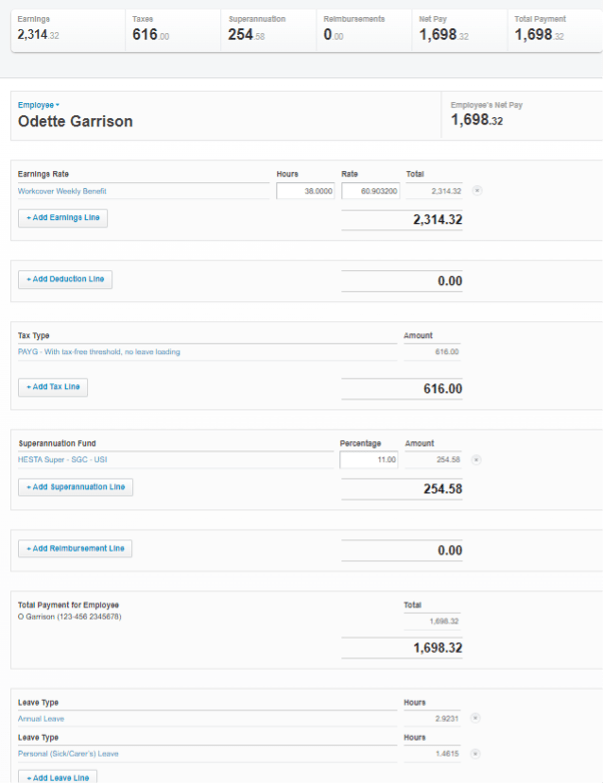Delete the Annual Leave line
This screenshot has width=604, height=784.
point(476,718)
